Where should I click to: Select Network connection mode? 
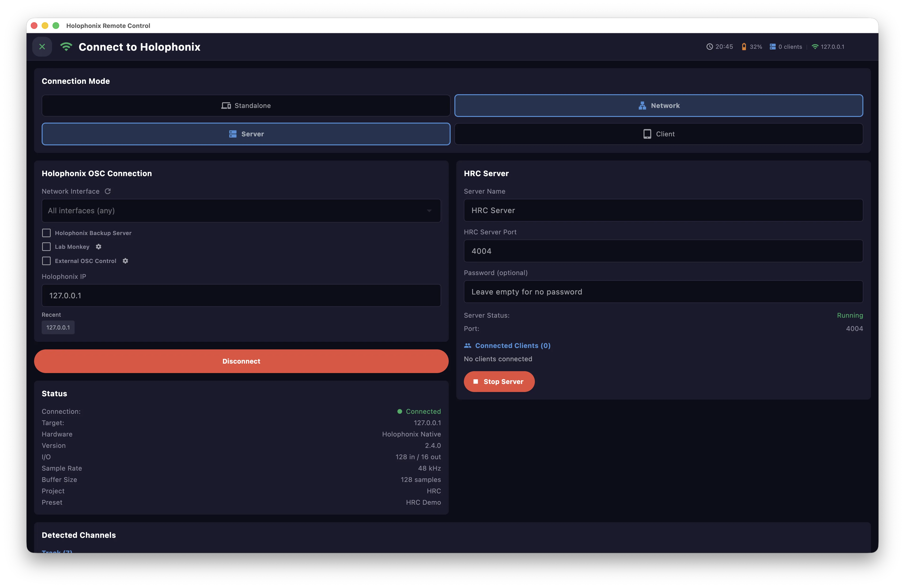click(x=659, y=106)
